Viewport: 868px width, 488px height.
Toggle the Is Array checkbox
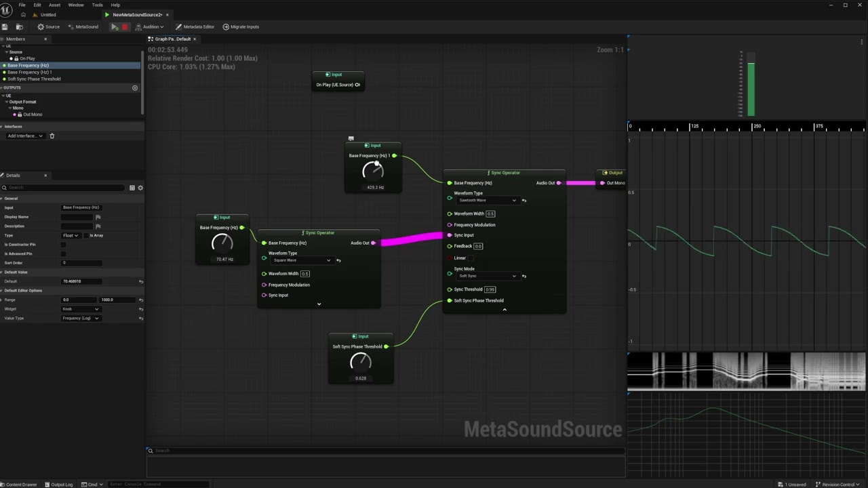85,235
